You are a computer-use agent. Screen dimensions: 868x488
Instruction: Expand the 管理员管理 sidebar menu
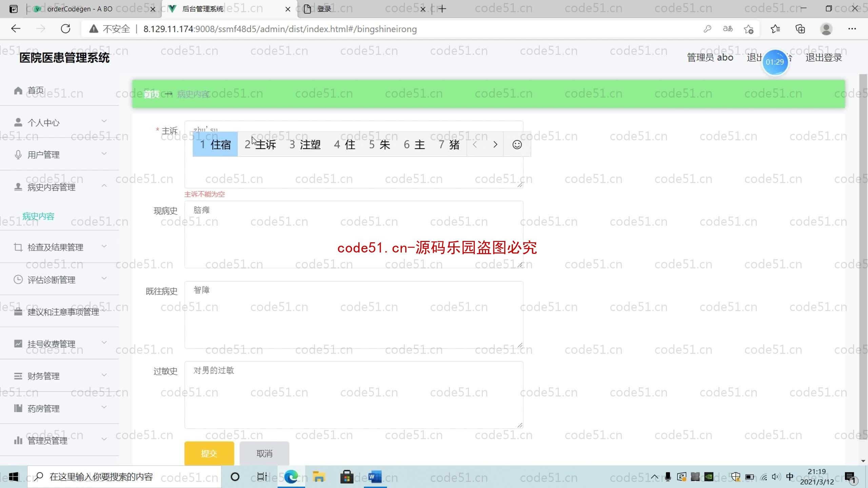pos(59,441)
